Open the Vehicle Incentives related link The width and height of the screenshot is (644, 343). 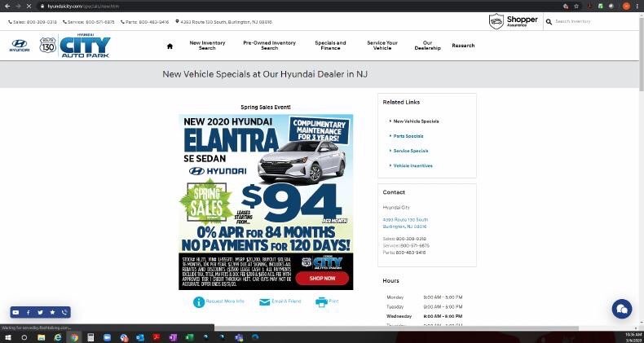tap(412, 165)
